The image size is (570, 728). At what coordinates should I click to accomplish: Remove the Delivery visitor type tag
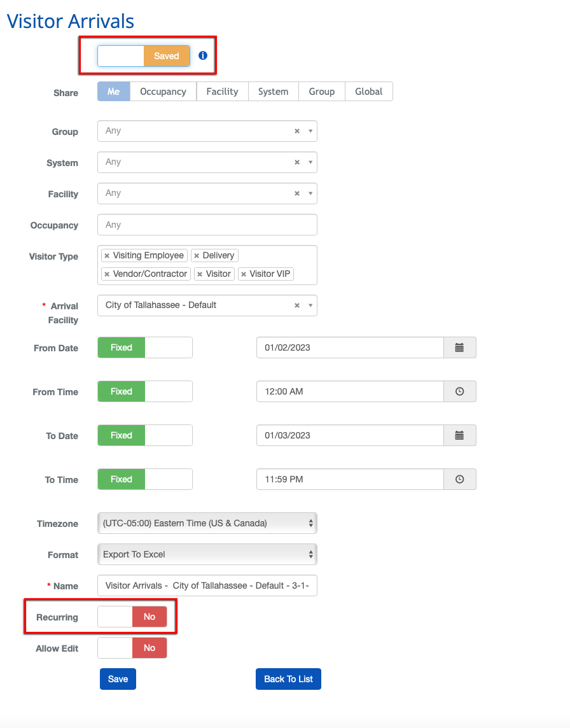(197, 256)
